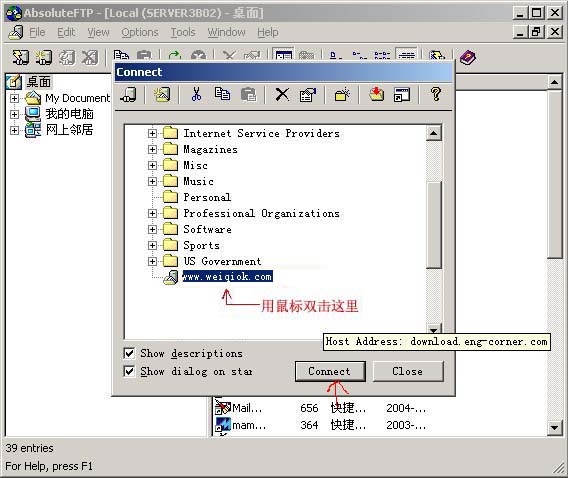The image size is (568, 478).
Task: Click the New Folder icon with sparkle
Action: click(x=342, y=95)
